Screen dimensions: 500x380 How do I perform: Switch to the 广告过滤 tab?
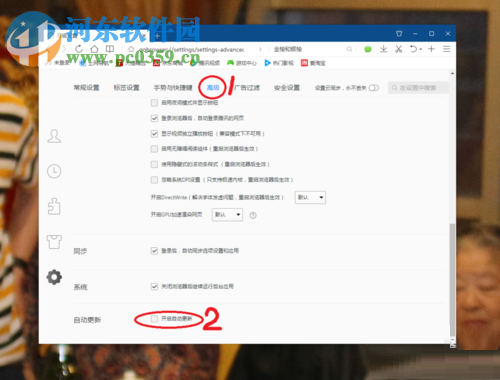tap(247, 88)
